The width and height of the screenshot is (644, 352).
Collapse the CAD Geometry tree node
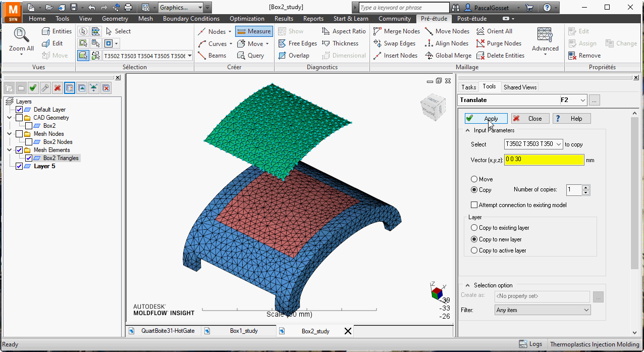(x=9, y=117)
